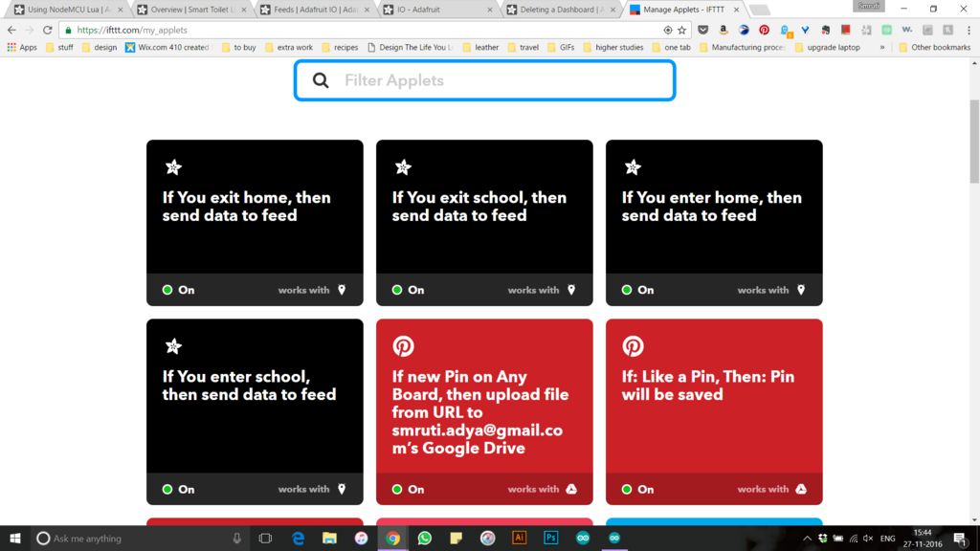Open the Apps shortcut in bookmarks bar
The width and height of the screenshot is (980, 551).
[x=22, y=47]
